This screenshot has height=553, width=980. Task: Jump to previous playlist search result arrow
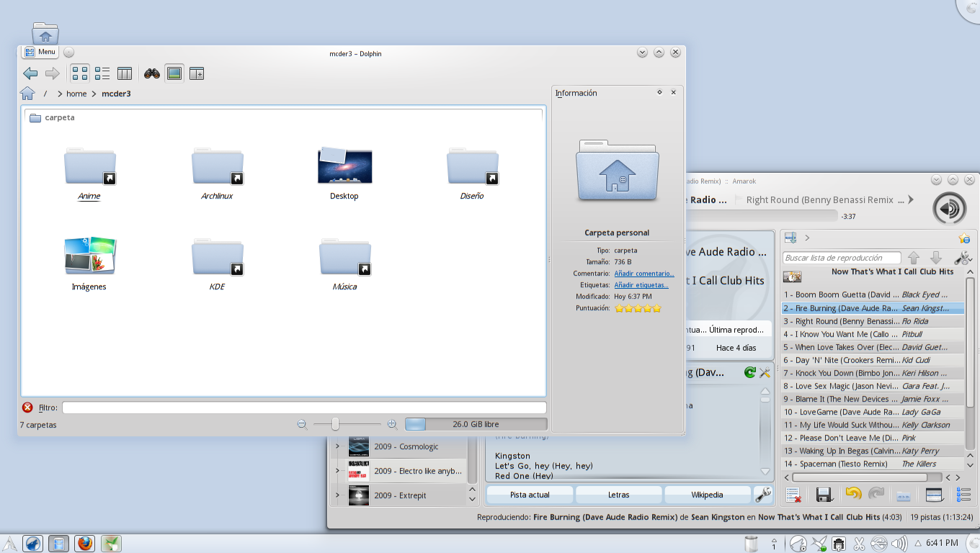coord(914,258)
